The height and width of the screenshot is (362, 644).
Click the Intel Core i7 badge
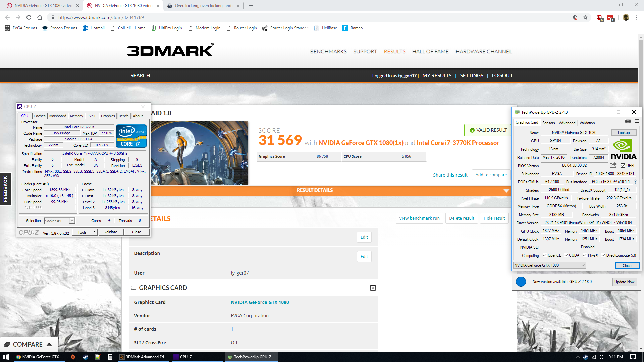(x=131, y=136)
